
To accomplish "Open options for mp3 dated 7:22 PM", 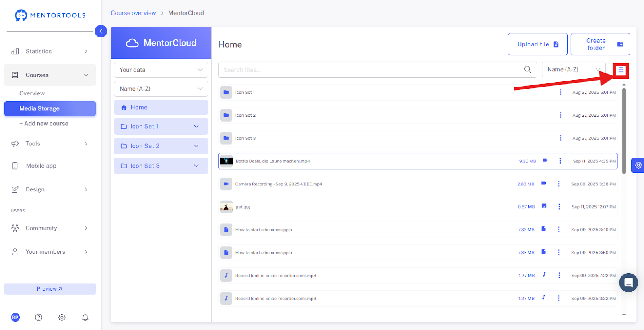I will coord(559,276).
